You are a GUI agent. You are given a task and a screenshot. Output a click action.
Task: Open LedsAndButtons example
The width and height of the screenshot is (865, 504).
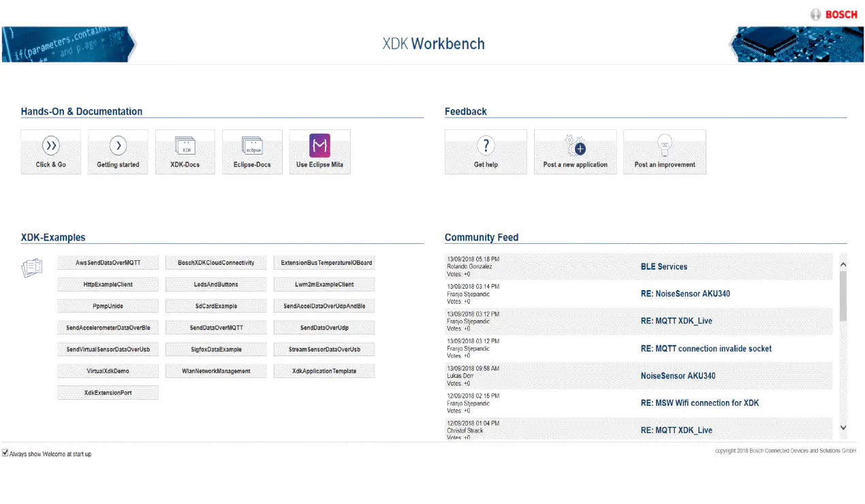[x=216, y=285]
